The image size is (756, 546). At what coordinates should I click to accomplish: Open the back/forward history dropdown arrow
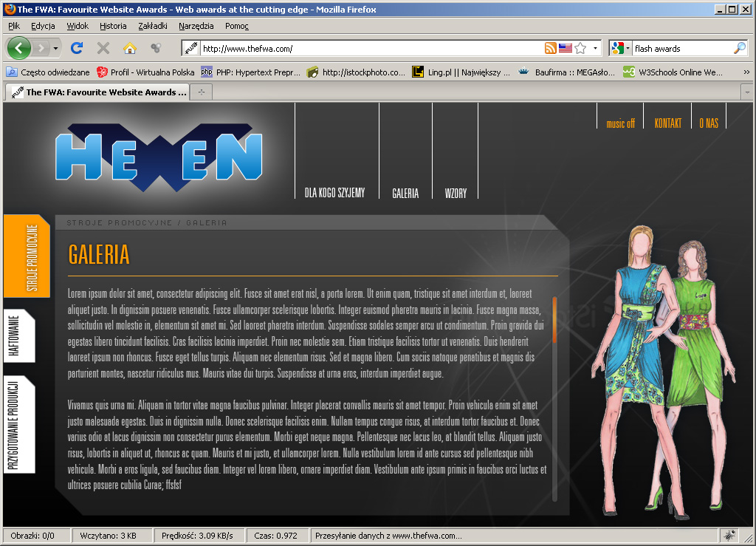(x=55, y=48)
